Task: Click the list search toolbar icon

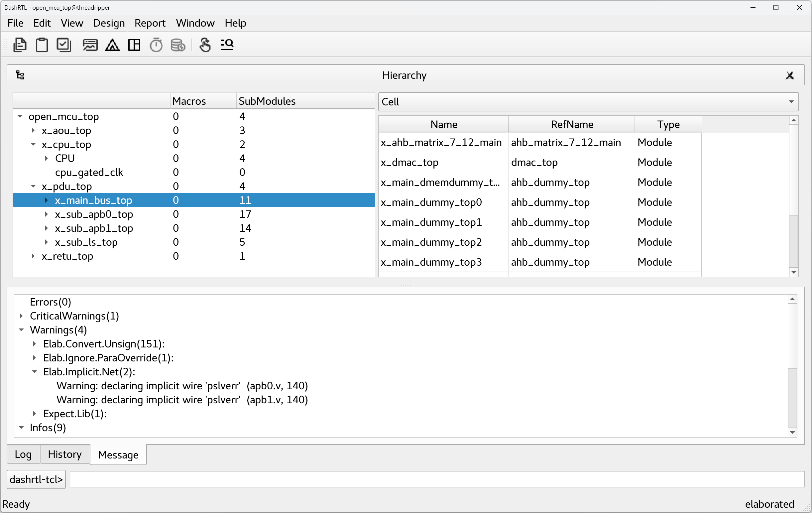Action: click(x=227, y=45)
